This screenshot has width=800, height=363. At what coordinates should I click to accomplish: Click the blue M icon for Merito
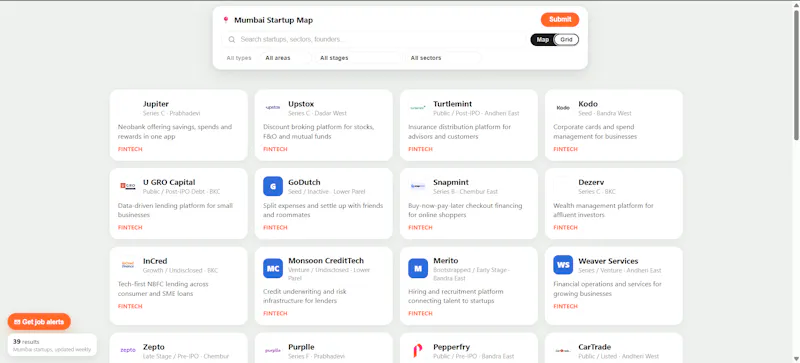(x=418, y=269)
